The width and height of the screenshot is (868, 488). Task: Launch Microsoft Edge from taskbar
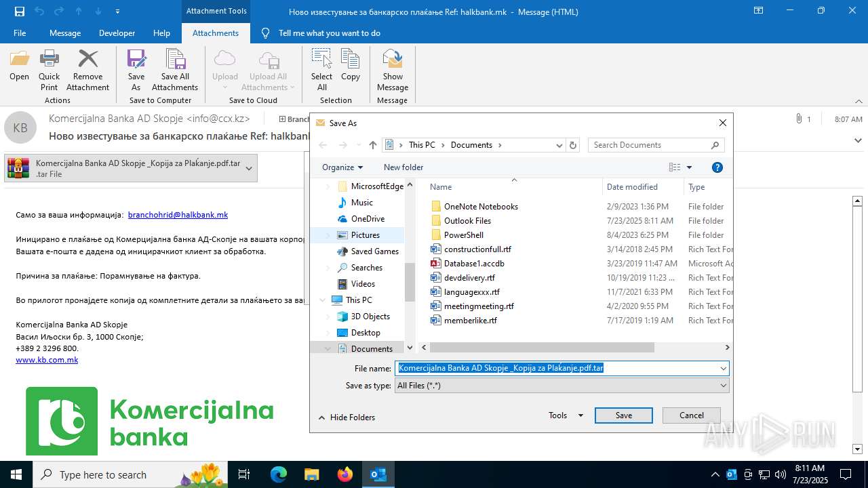coord(279,474)
